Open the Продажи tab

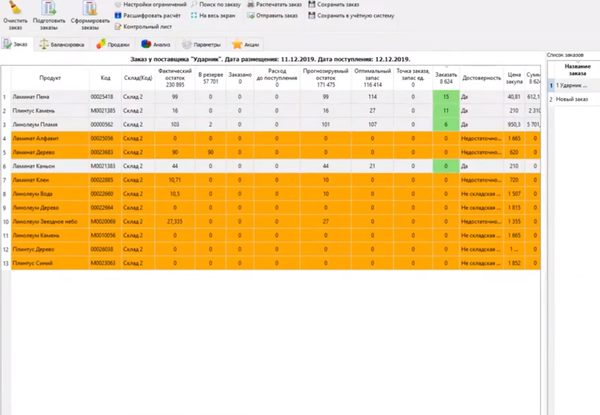113,44
